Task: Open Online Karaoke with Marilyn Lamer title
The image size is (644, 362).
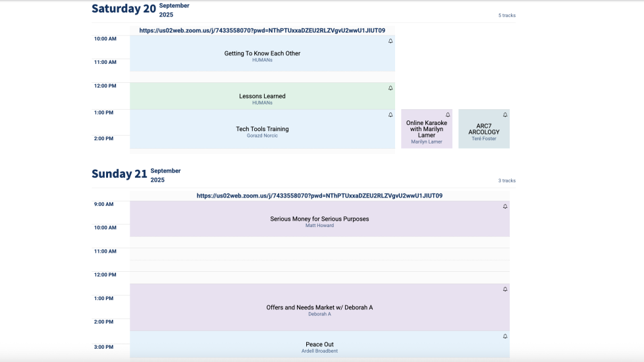Action: 427,129
